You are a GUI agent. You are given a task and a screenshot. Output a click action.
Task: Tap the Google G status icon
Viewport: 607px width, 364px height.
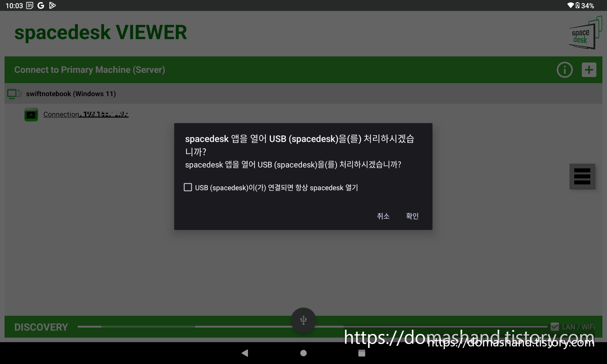41,5
